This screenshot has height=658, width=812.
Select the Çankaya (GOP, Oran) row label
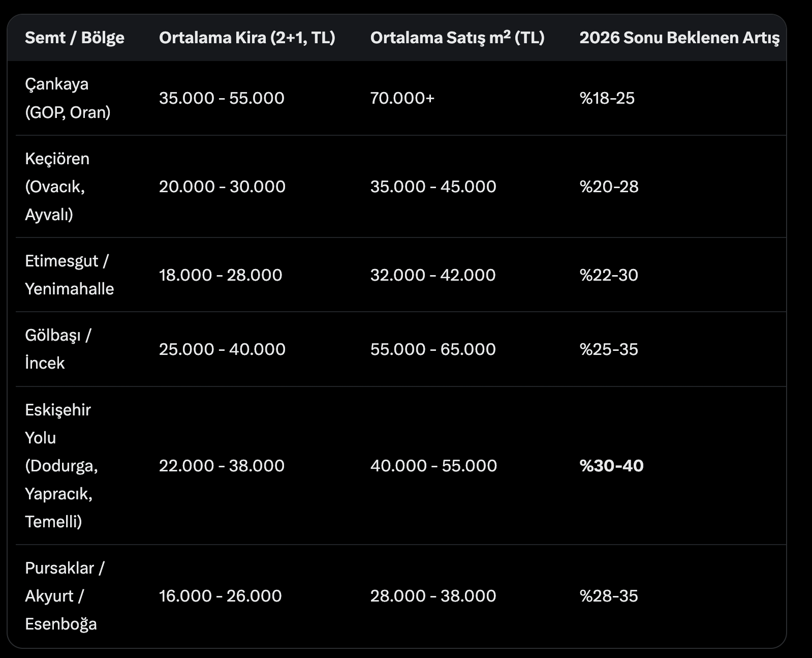(68, 98)
